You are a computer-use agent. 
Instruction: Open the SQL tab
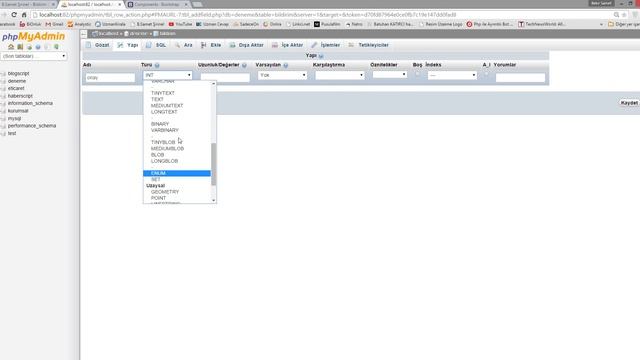click(156, 45)
